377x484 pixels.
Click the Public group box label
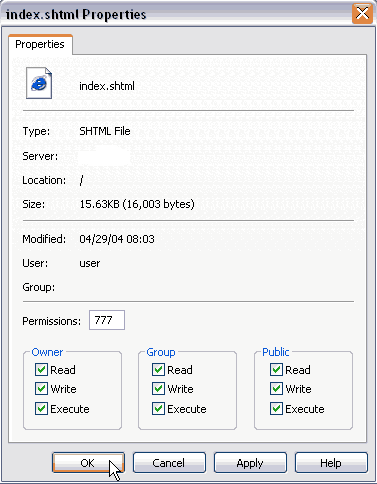point(276,352)
